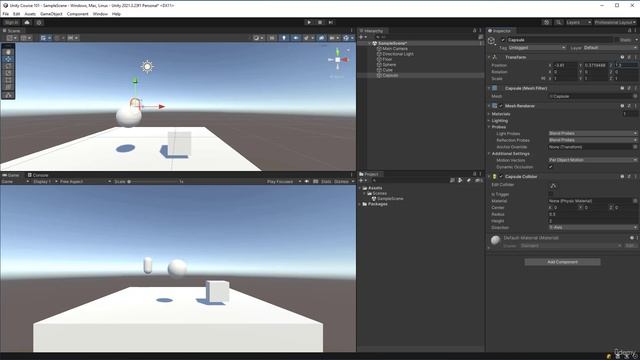Open the Component menu
This screenshot has width=640, height=360.
click(x=78, y=14)
